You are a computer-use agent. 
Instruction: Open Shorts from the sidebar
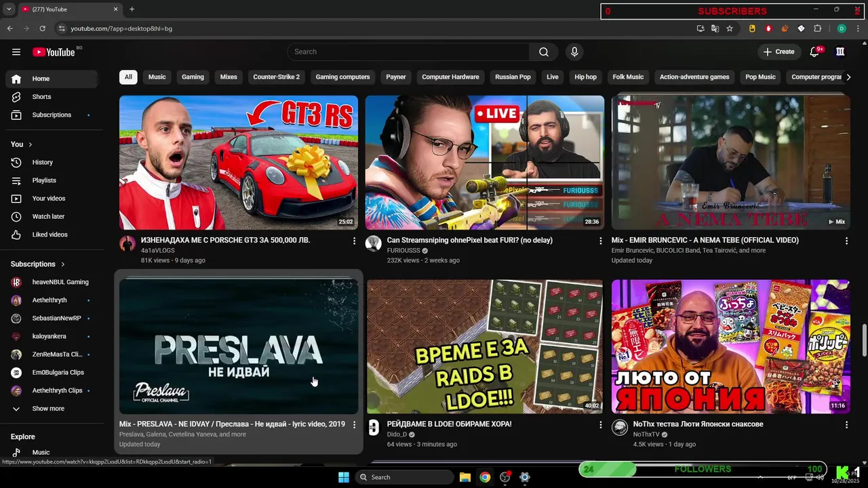[x=52, y=97]
